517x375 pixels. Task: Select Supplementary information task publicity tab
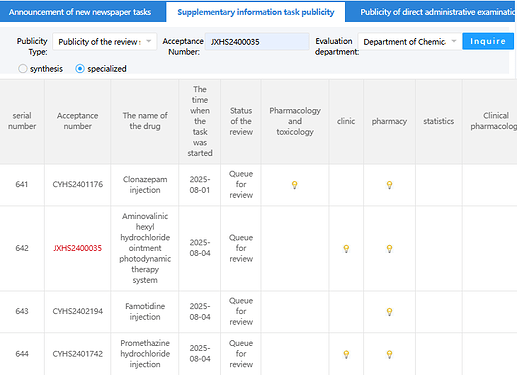(x=256, y=12)
